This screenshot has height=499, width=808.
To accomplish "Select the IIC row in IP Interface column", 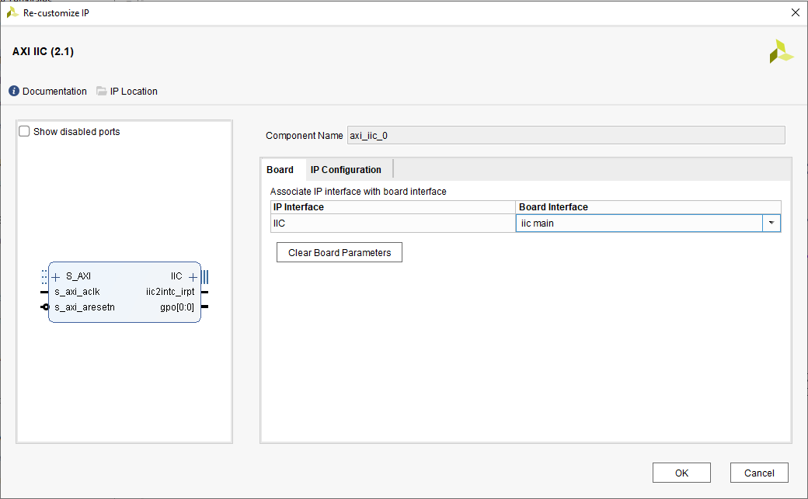I will point(393,223).
